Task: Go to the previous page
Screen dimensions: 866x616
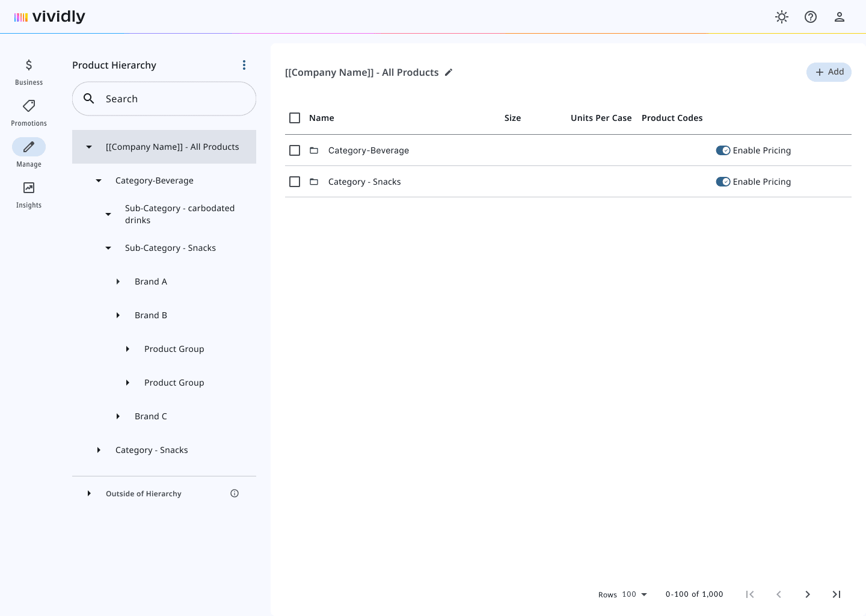Action: pyautogui.click(x=779, y=594)
